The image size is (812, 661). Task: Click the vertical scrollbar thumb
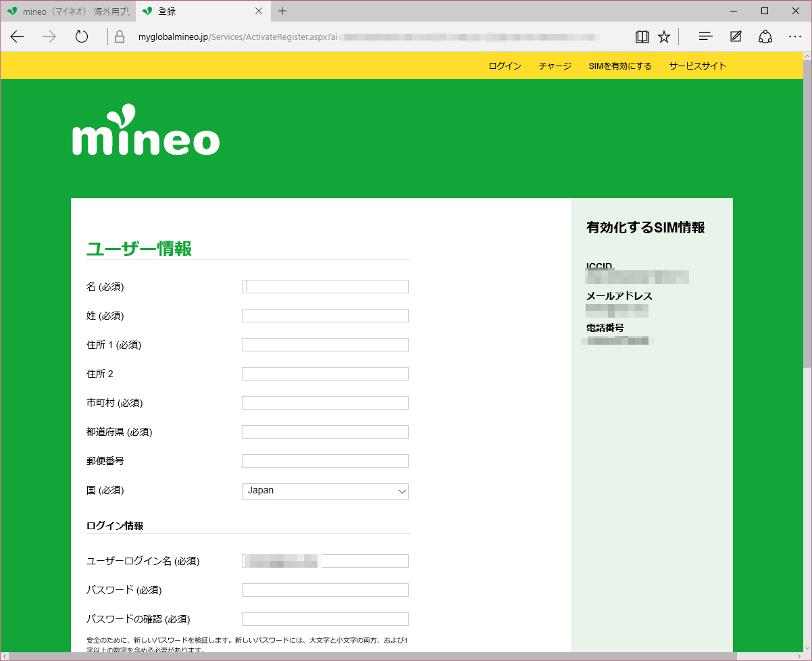pos(807,215)
